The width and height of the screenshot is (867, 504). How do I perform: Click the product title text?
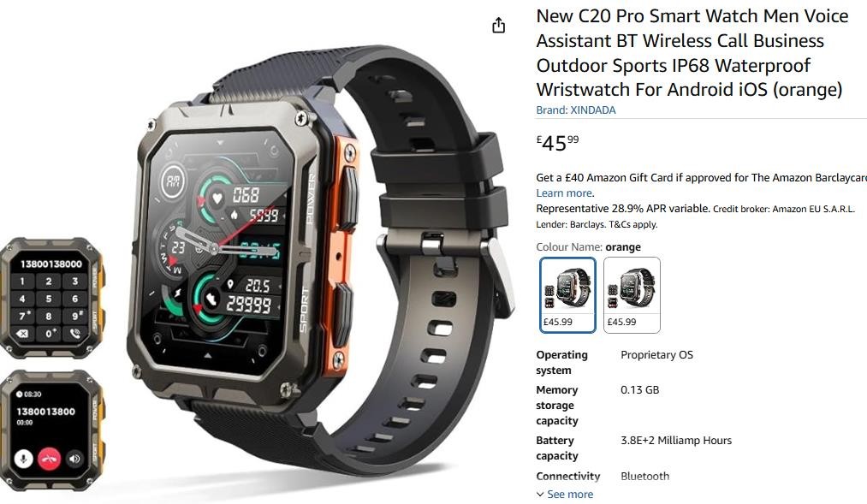692,52
